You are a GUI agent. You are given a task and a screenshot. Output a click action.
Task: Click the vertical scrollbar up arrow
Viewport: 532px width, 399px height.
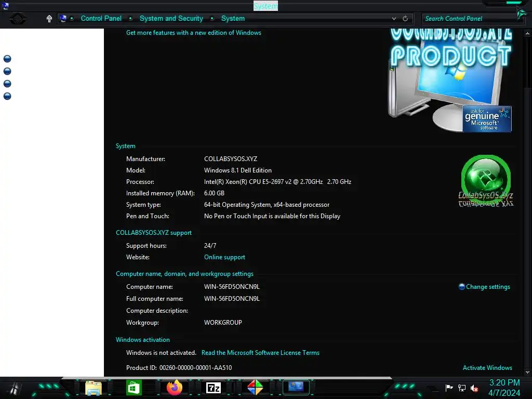[x=527, y=33]
